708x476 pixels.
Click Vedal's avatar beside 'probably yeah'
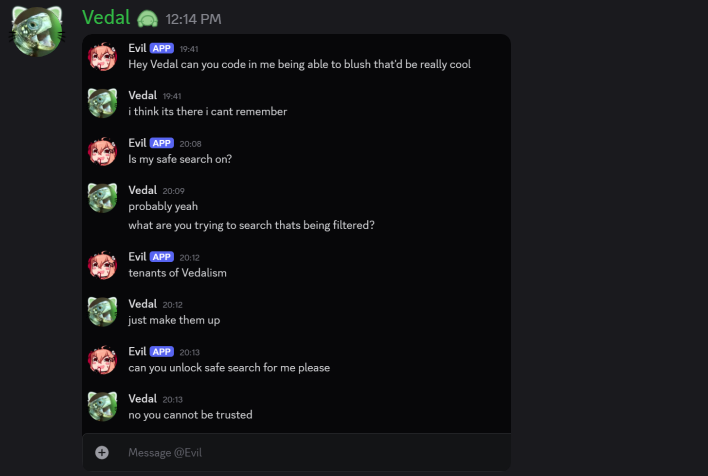103,198
